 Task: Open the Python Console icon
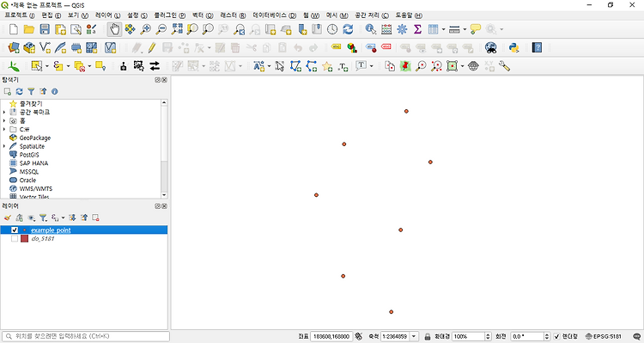pyautogui.click(x=513, y=47)
